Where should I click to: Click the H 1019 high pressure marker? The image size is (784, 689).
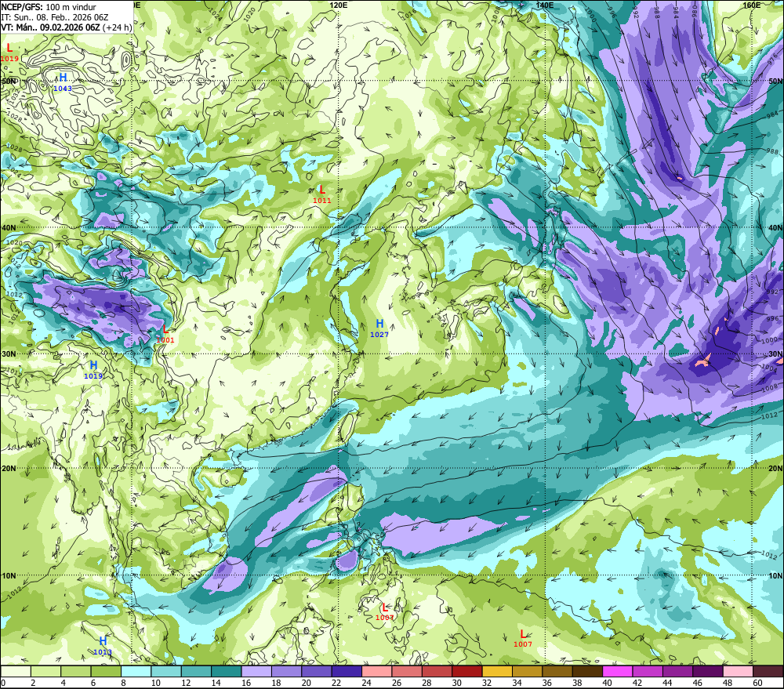click(93, 369)
